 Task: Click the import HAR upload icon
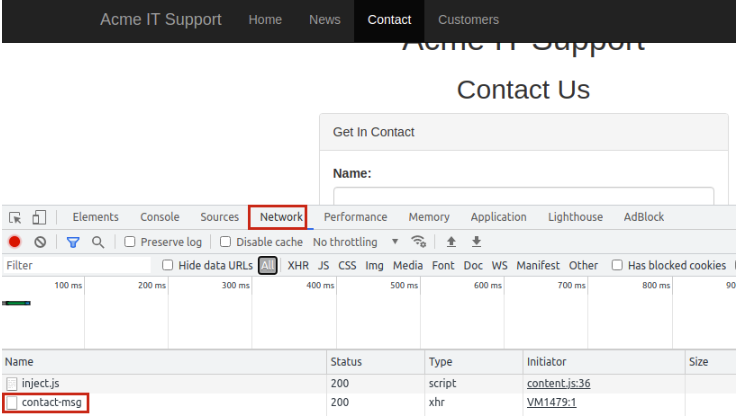pos(451,242)
